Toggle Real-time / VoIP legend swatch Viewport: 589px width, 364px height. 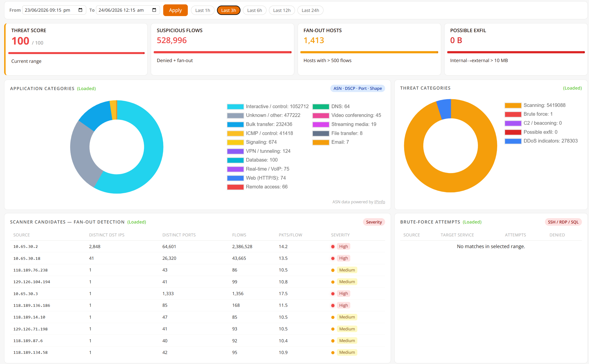(235, 169)
